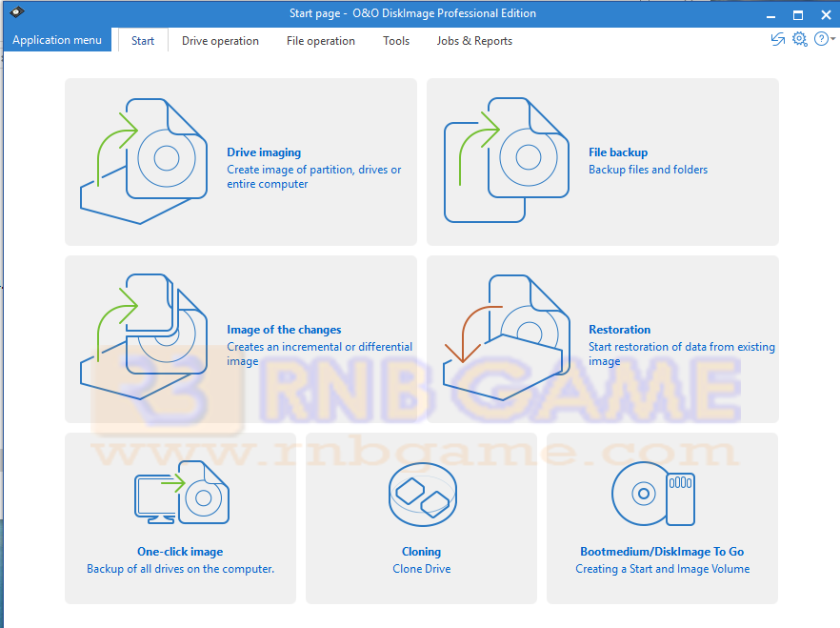The height and width of the screenshot is (628, 840).
Task: Click 'Backup files and folders' text
Action: [x=648, y=170]
